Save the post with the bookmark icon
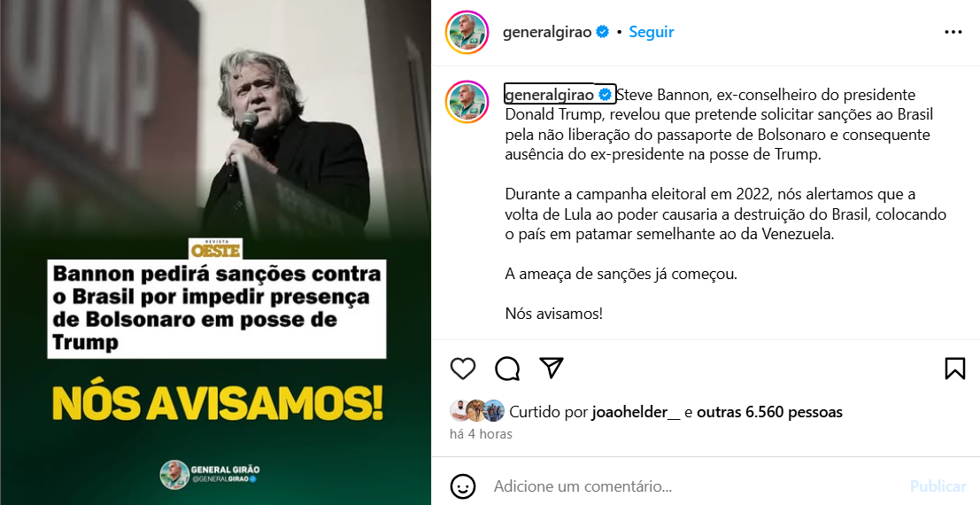This screenshot has height=505, width=980. [x=955, y=369]
